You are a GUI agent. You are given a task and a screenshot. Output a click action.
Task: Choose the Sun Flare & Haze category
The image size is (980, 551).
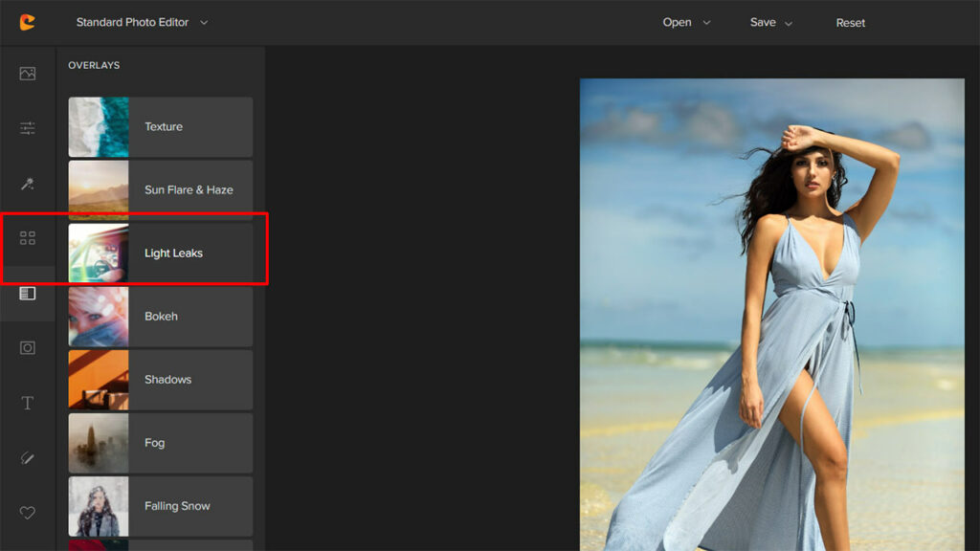coord(161,190)
